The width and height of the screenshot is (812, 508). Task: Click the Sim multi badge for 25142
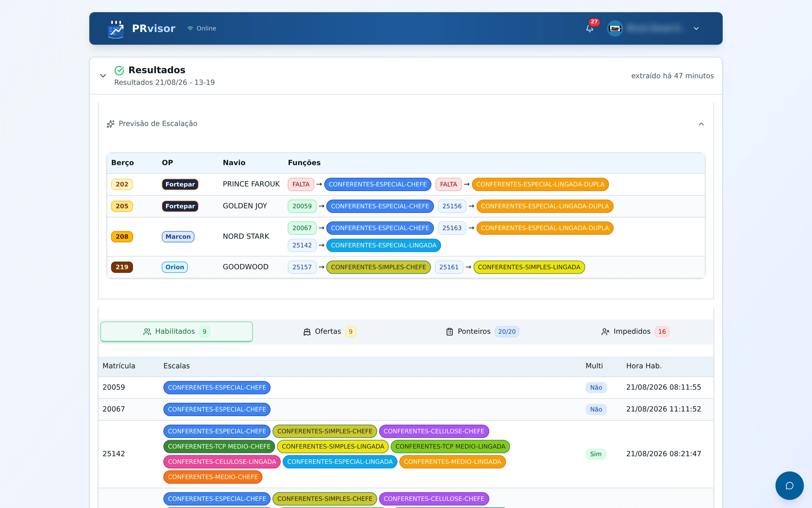tap(596, 454)
